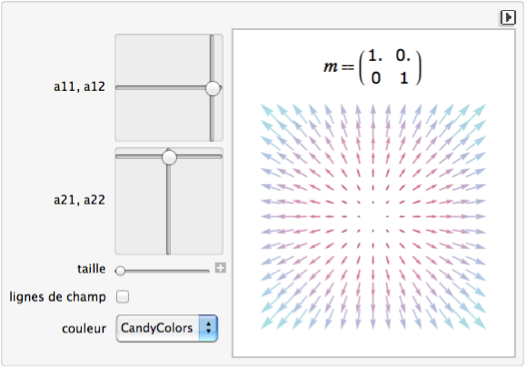The height and width of the screenshot is (367, 526).
Task: Click the couleur label
Action: point(84,328)
